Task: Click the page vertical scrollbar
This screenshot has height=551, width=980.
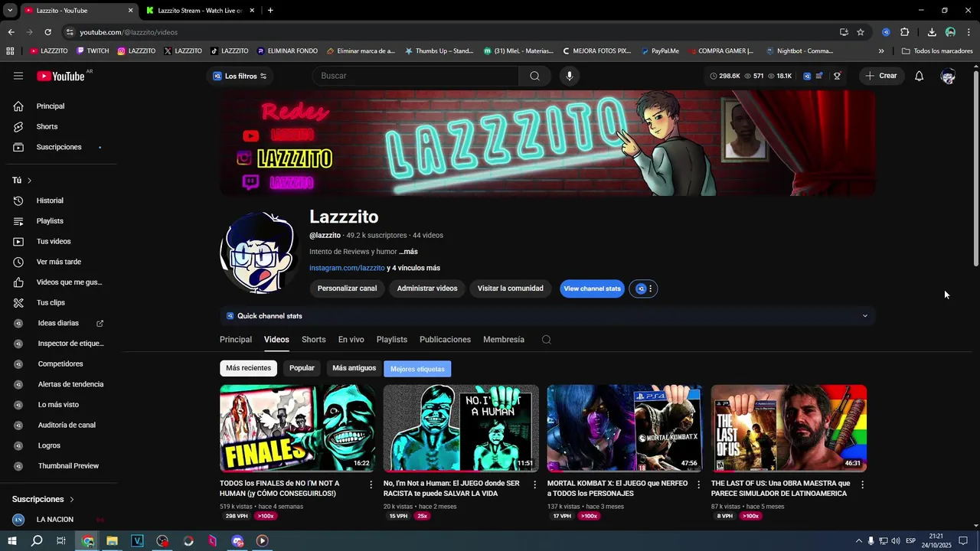Action: [975, 168]
